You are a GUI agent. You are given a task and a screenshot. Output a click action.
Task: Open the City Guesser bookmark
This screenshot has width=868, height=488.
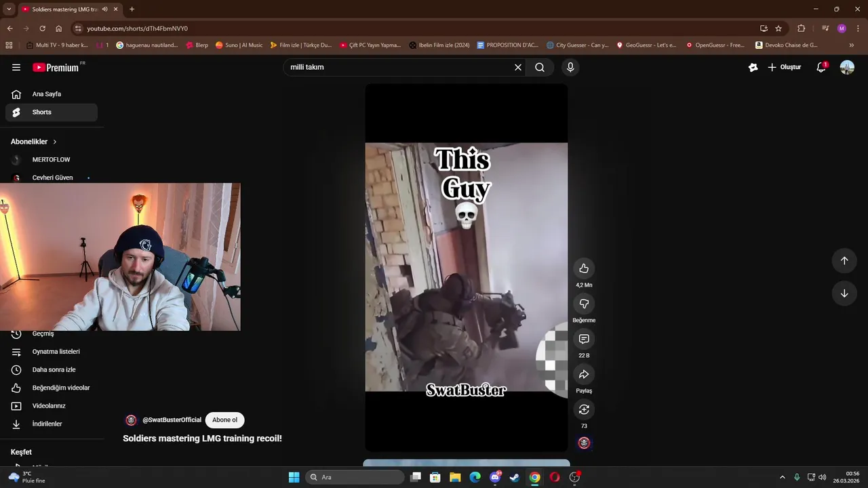tap(578, 45)
